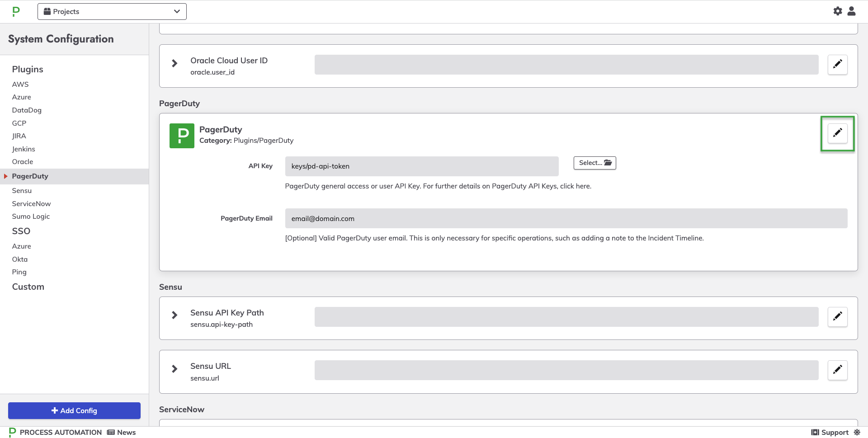Open the Plugins sidebar heading
Image resolution: width=868 pixels, height=438 pixels.
pyautogui.click(x=28, y=69)
